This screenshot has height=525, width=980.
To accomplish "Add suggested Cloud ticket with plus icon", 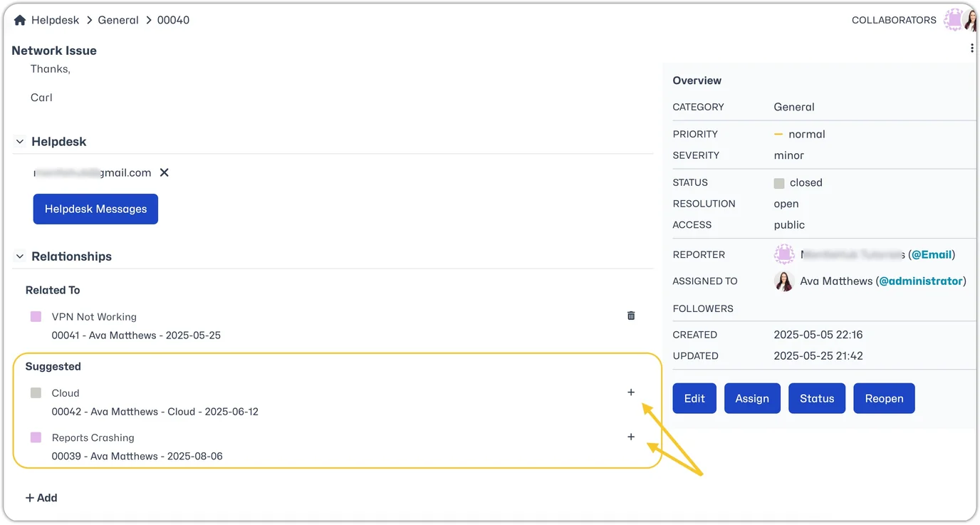I will point(631,393).
